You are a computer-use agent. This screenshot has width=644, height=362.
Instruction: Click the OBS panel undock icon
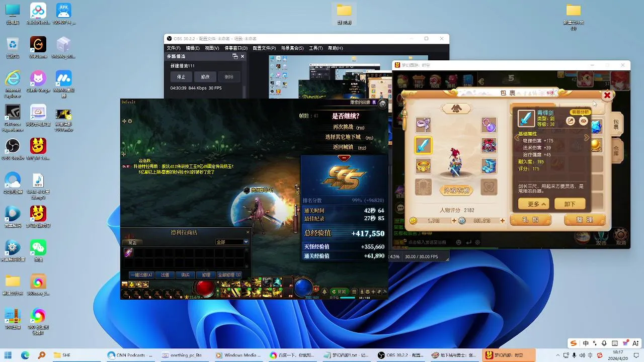tap(235, 56)
